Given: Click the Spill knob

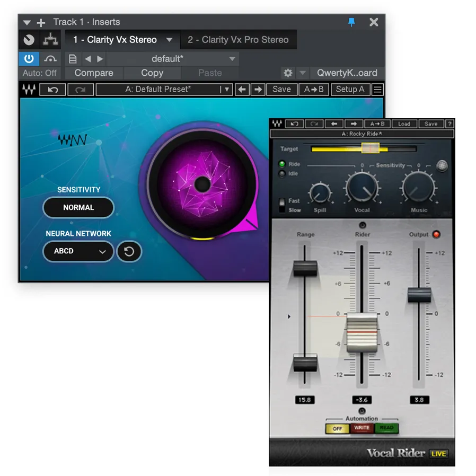Looking at the screenshot, I should [320, 193].
